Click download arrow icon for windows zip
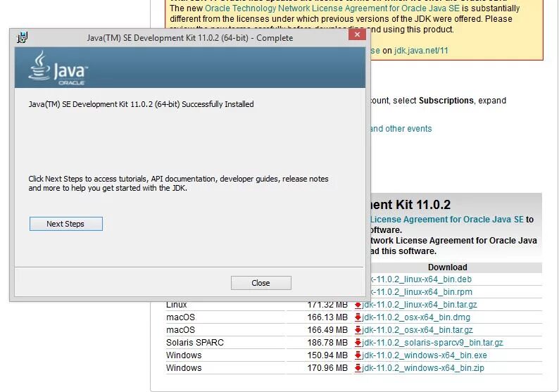Screen dimensions: 559x392 (x=358, y=368)
